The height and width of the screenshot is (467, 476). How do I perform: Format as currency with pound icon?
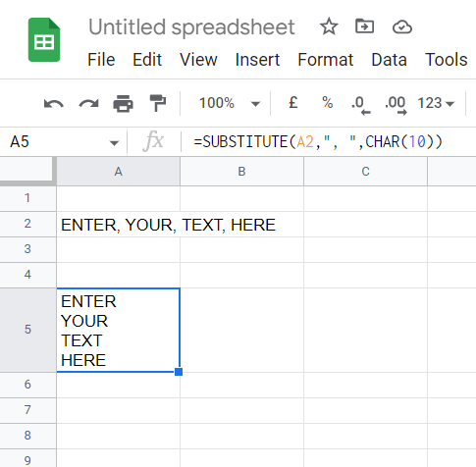(x=293, y=103)
